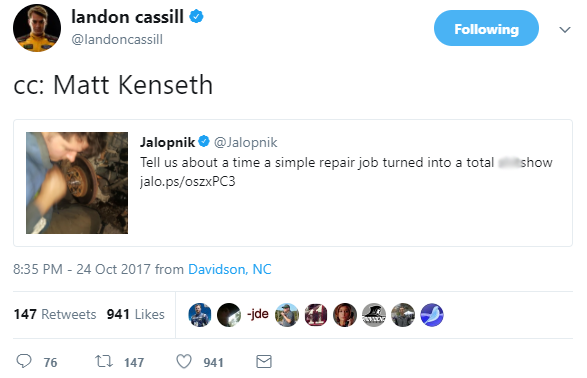This screenshot has width=587, height=378.
Task: Click landon cassill's verified badge
Action: click(197, 16)
